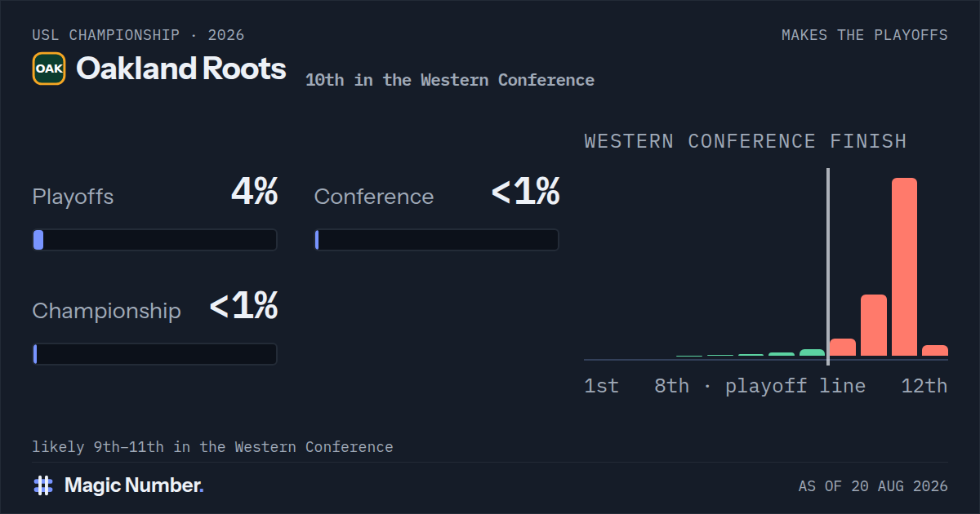Viewport: 980px width, 514px height.
Task: Click the last red bar for 12th place
Action: pyautogui.click(x=935, y=351)
